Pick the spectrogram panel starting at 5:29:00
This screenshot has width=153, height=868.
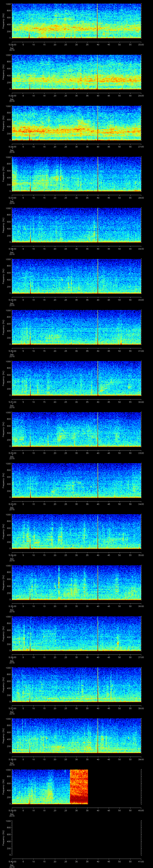point(76,276)
